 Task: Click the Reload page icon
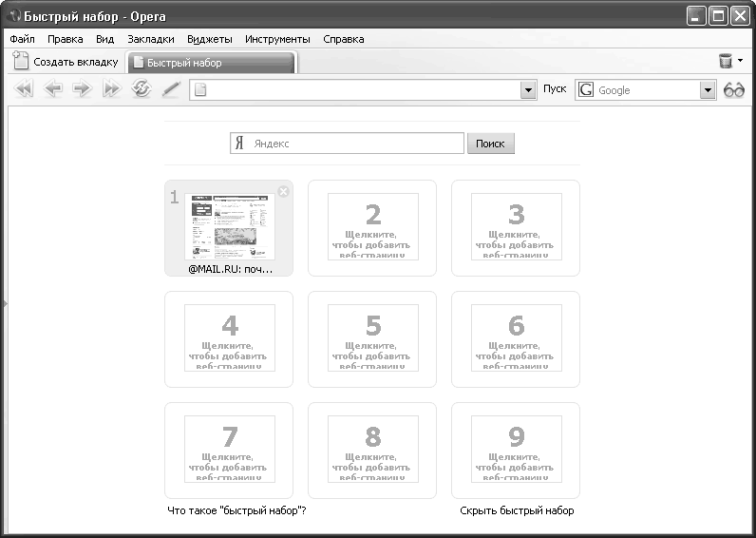142,89
